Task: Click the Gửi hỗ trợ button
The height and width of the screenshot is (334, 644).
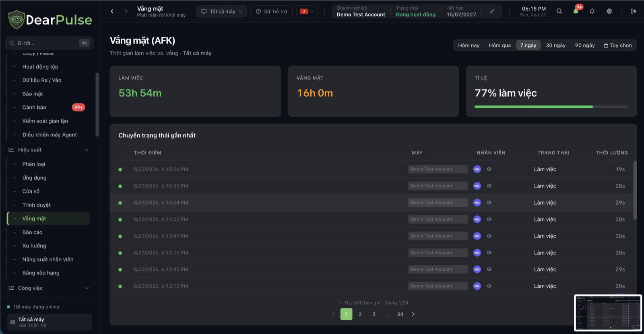Action: pos(271,11)
